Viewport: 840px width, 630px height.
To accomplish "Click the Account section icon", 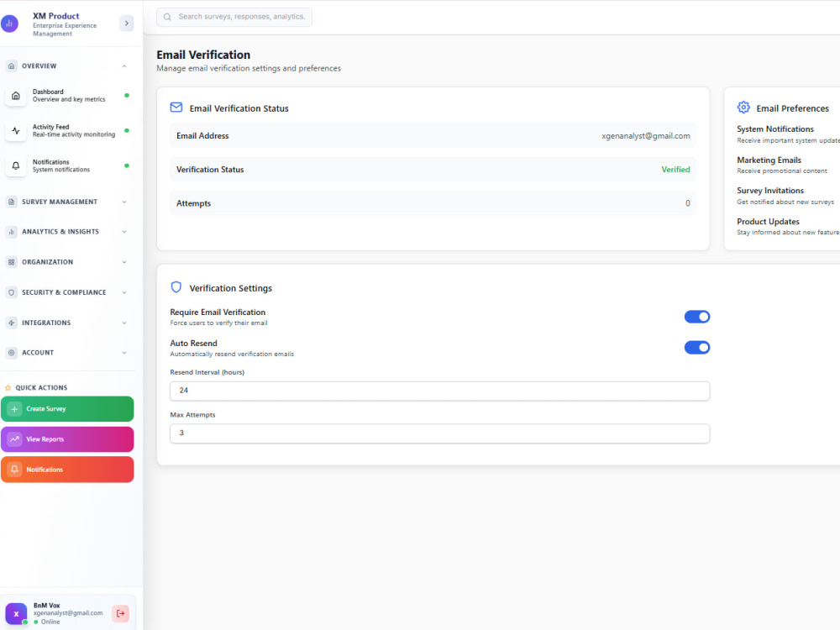I will click(x=11, y=353).
